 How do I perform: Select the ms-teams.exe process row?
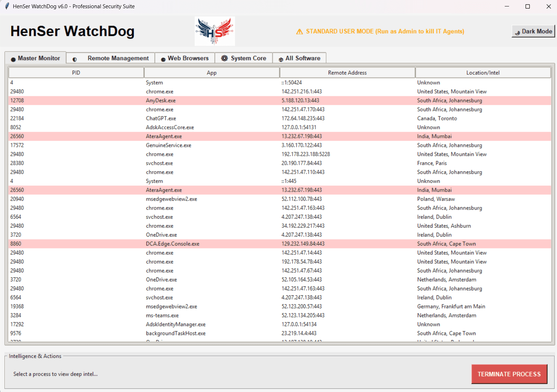[162, 315]
